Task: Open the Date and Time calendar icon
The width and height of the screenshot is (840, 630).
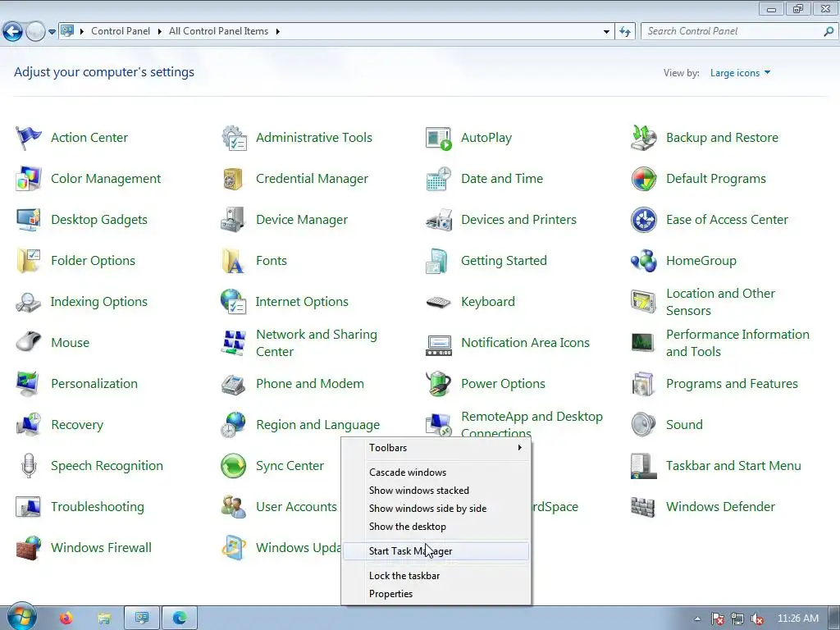Action: pyautogui.click(x=438, y=179)
